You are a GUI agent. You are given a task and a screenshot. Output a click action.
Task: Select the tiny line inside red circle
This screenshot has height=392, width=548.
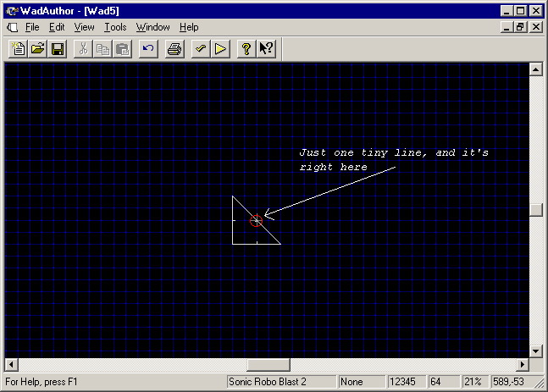pos(257,221)
